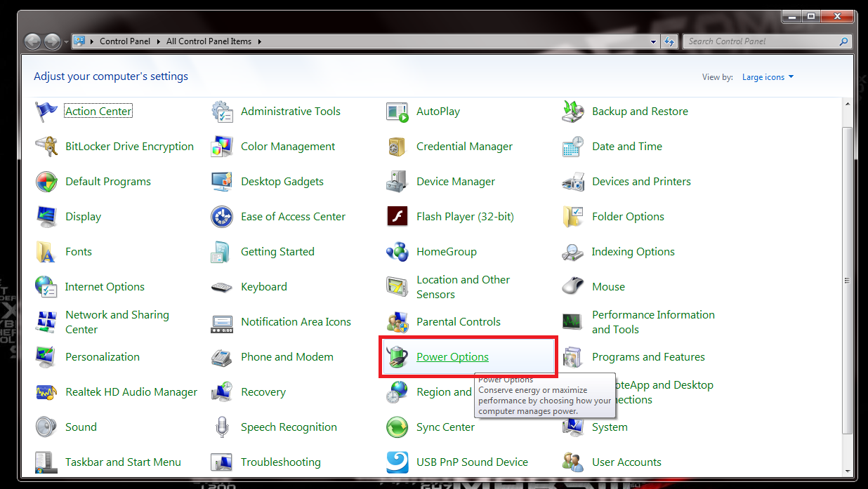
Task: Open the Indexing Options magnifier icon
Action: [573, 252]
